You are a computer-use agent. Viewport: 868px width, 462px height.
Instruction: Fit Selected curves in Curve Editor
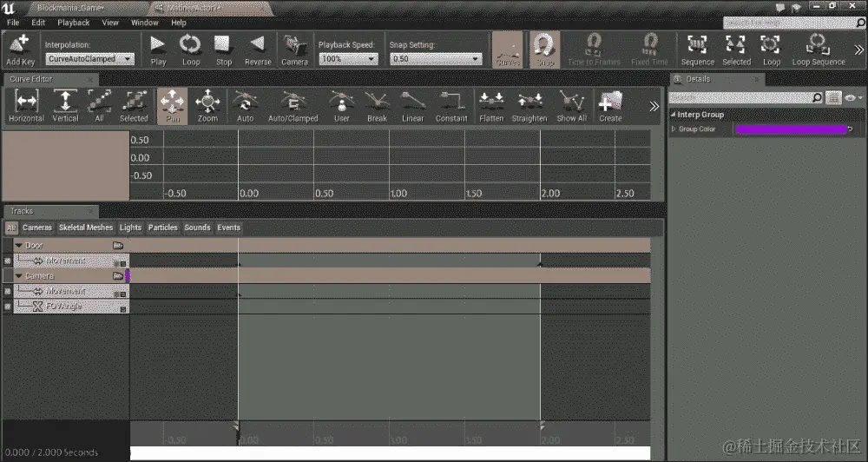click(x=134, y=106)
